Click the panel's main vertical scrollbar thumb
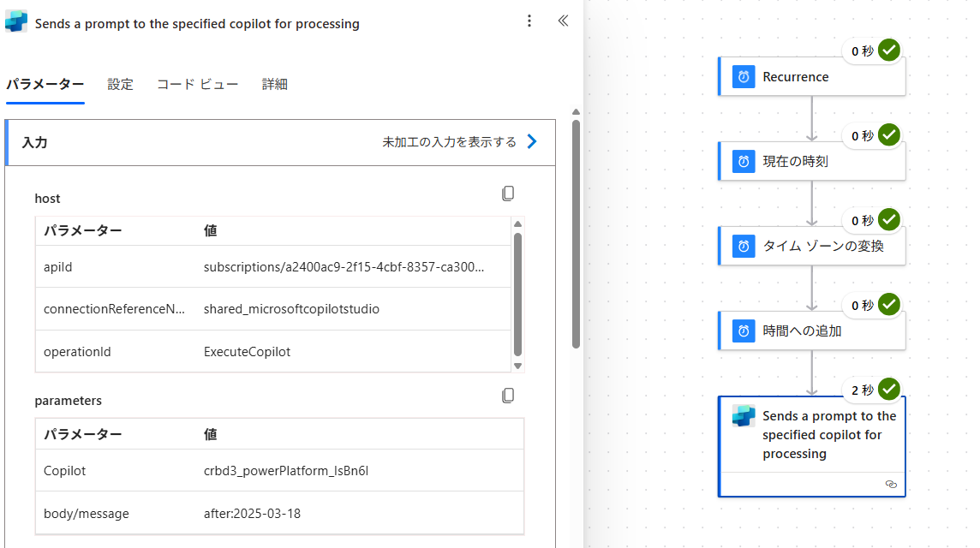 point(576,234)
